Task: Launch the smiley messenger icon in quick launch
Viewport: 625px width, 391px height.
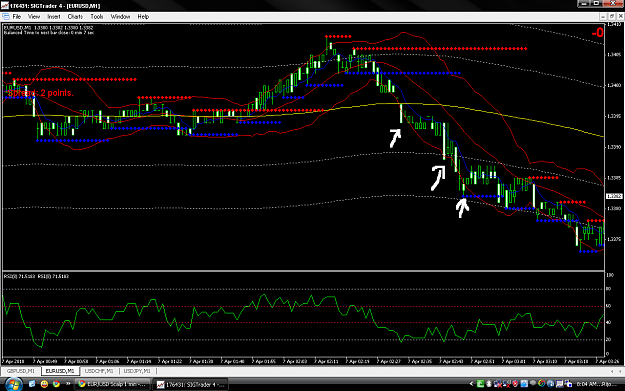Action: click(44, 384)
